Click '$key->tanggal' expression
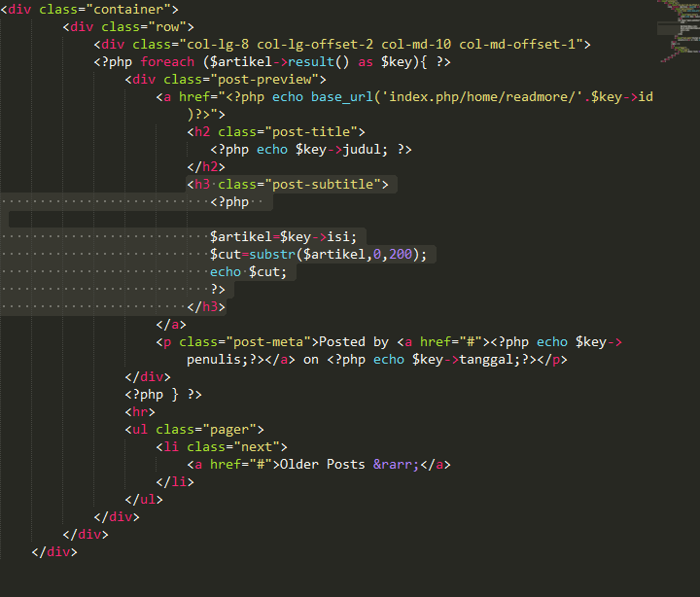This screenshot has width=700, height=597. tap(466, 360)
